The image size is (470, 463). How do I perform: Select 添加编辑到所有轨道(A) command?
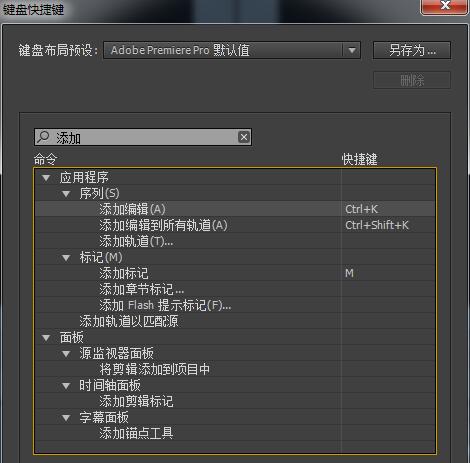163,225
